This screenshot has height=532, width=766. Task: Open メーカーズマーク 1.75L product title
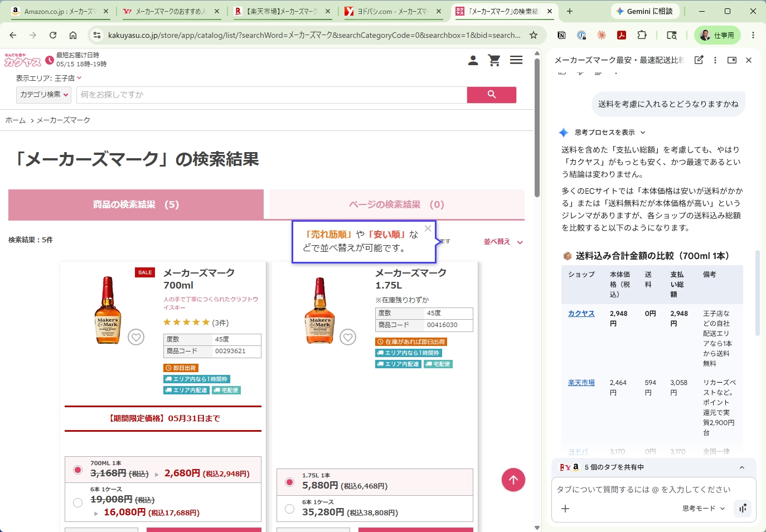[411, 279]
